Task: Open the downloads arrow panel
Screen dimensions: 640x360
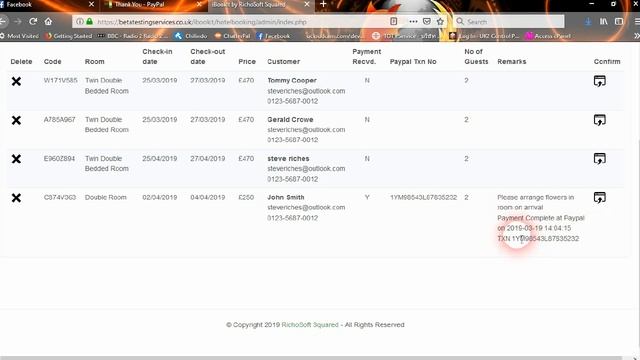Action: point(588,22)
